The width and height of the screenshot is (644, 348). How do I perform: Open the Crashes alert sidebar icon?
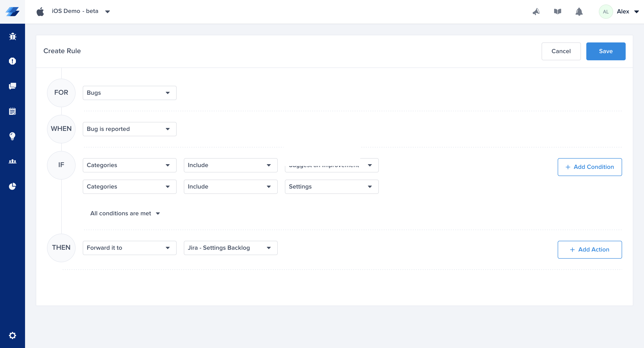coord(13,61)
